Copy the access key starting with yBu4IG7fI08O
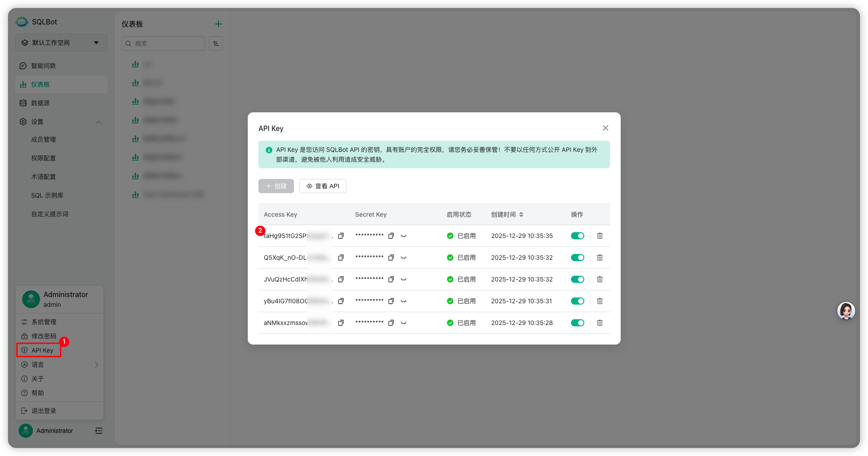 (341, 301)
